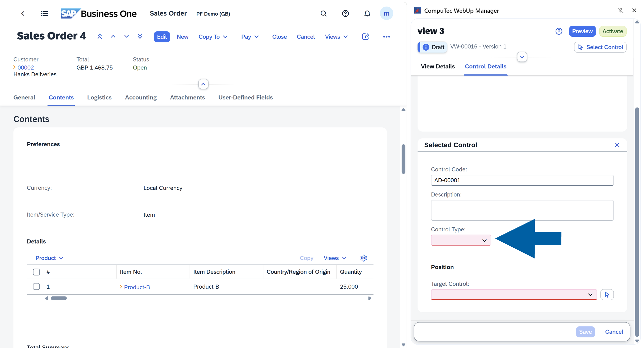The width and height of the screenshot is (644, 348).
Task: Click the Control Code input field
Action: click(x=522, y=180)
